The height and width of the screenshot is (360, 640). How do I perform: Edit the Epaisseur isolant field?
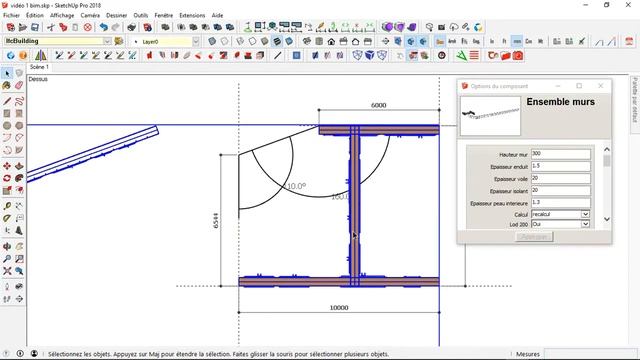pos(561,191)
